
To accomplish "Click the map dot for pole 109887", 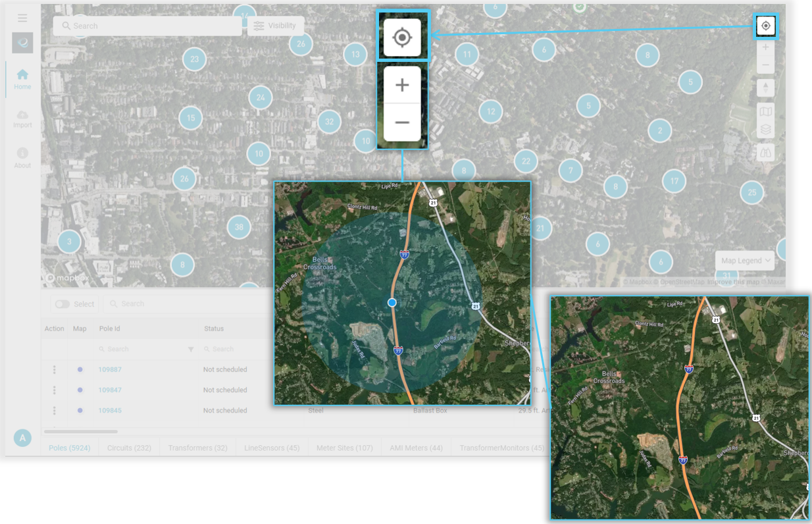I will click(x=80, y=369).
